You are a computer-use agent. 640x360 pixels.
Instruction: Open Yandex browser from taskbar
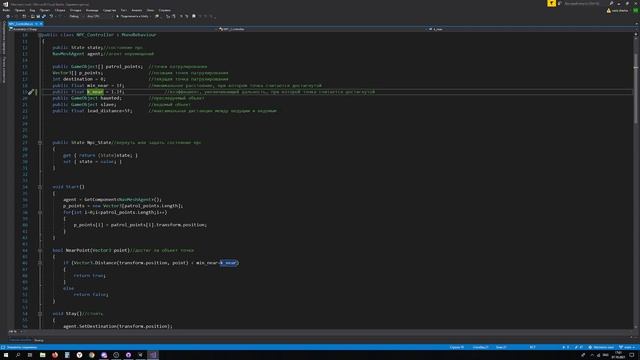click(79, 355)
